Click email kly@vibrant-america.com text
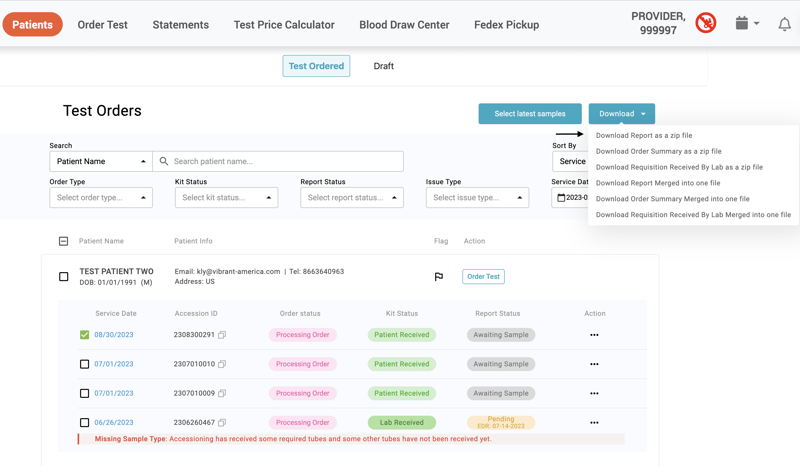The height and width of the screenshot is (466, 800). [x=228, y=272]
